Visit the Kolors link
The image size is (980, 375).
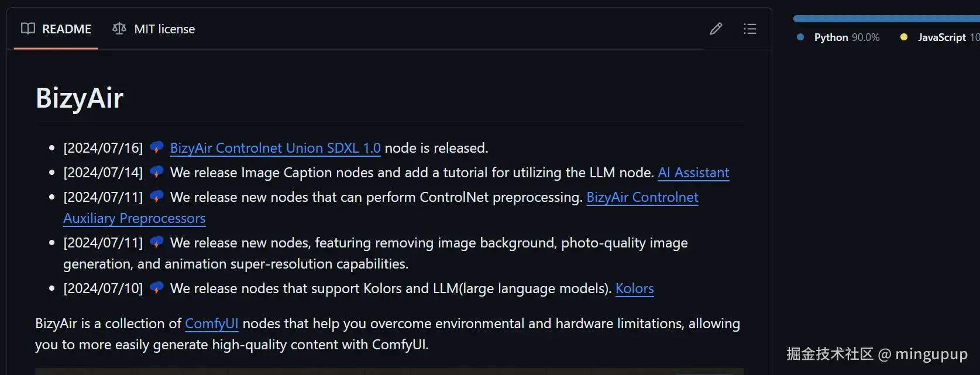[634, 288]
